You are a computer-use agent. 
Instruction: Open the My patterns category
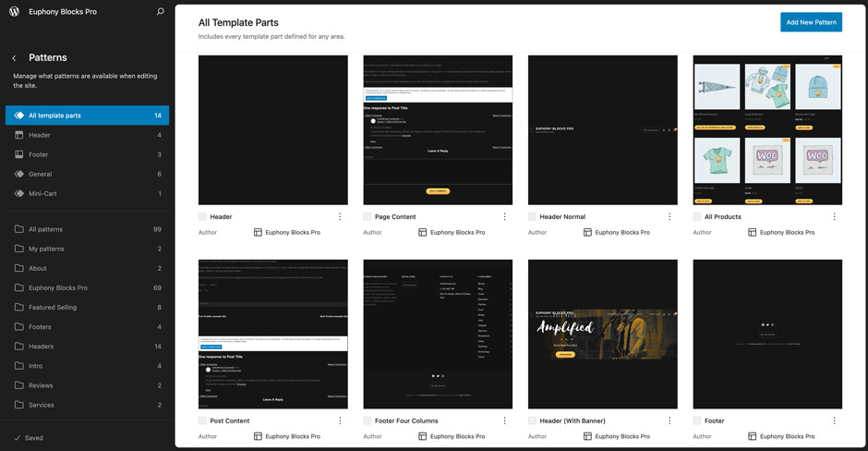(x=46, y=249)
